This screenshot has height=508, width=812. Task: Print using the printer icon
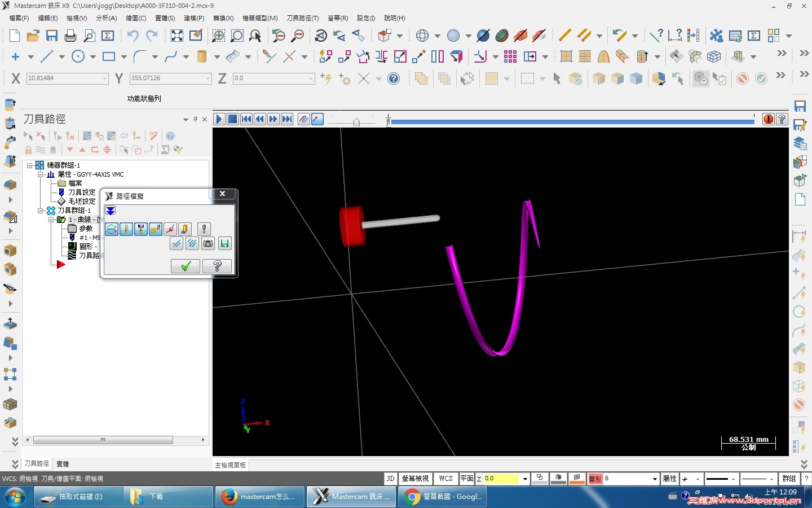tap(70, 36)
